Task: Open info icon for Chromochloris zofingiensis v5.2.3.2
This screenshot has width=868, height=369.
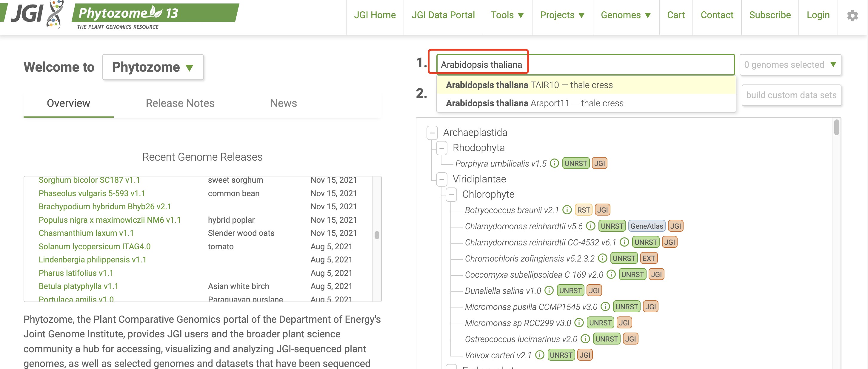Action: [602, 259]
